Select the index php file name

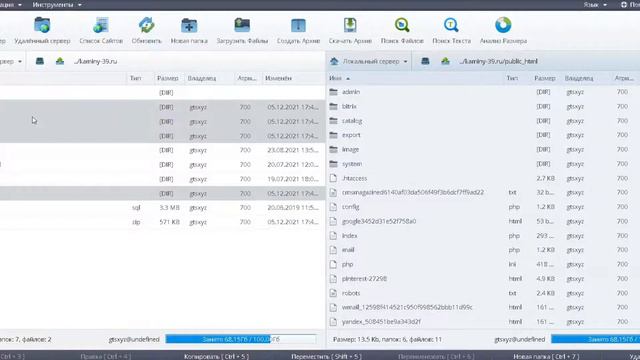(349, 236)
